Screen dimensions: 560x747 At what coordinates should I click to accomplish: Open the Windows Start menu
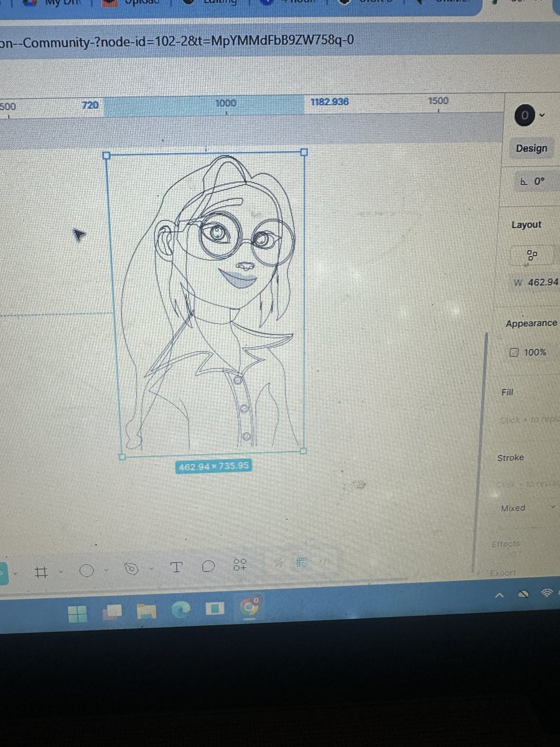(x=78, y=614)
